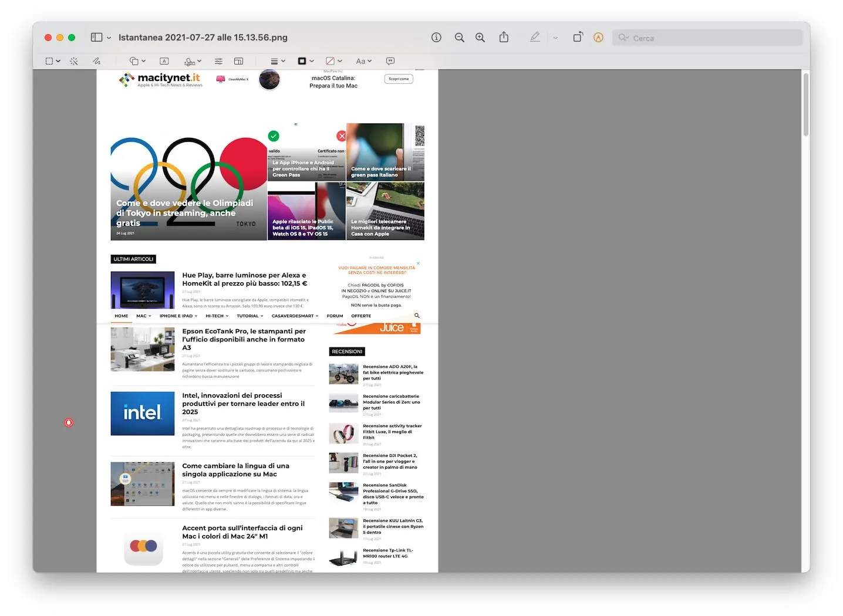Add a note annotation
The image size is (843, 616).
click(389, 60)
